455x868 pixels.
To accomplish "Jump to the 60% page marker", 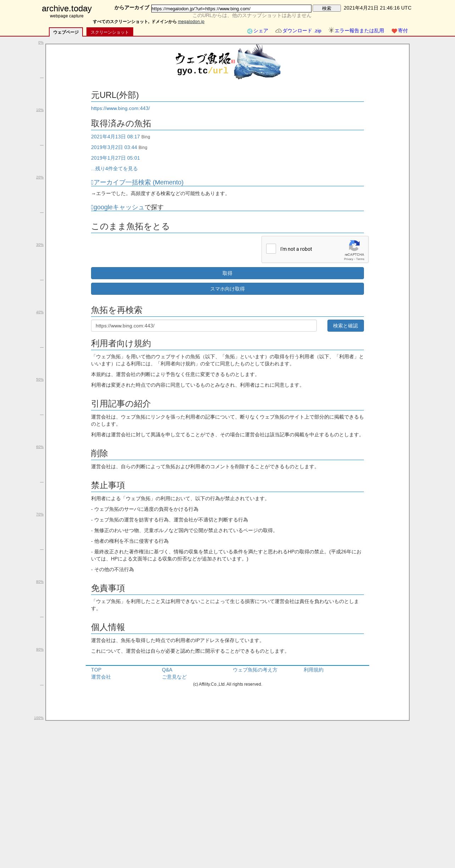I will [x=40, y=447].
